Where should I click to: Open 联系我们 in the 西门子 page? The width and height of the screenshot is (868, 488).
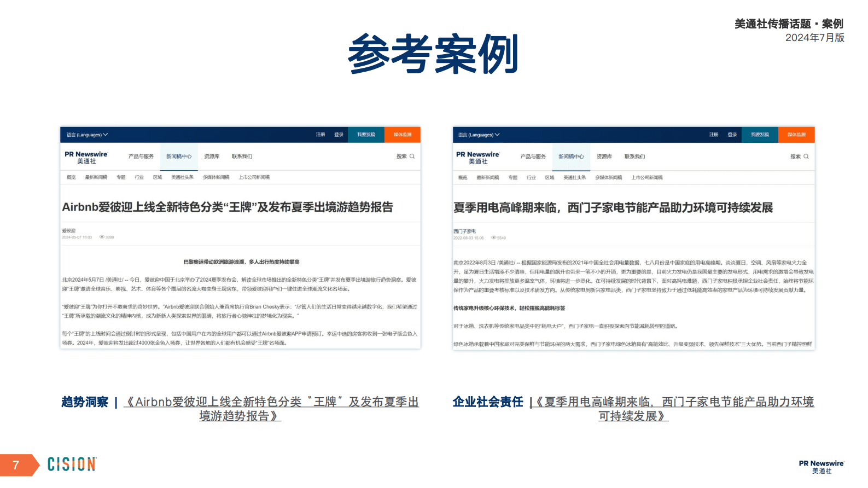click(634, 156)
